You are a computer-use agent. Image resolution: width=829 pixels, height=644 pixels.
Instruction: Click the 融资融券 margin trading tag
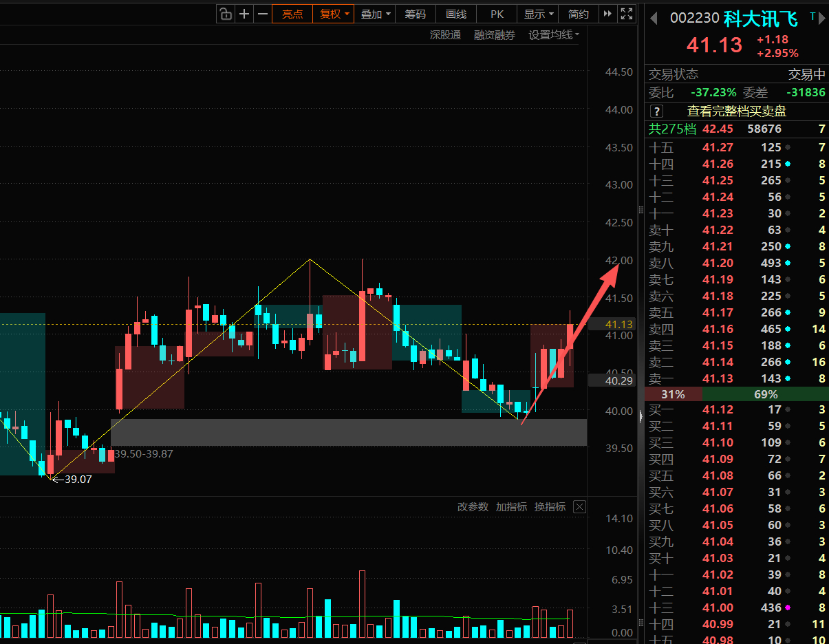(495, 34)
